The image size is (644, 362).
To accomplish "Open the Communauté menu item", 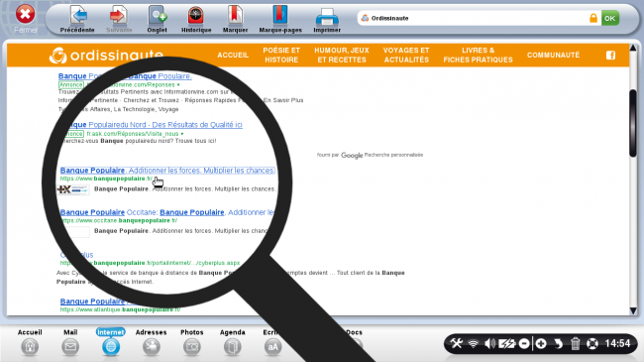I will (x=553, y=56).
